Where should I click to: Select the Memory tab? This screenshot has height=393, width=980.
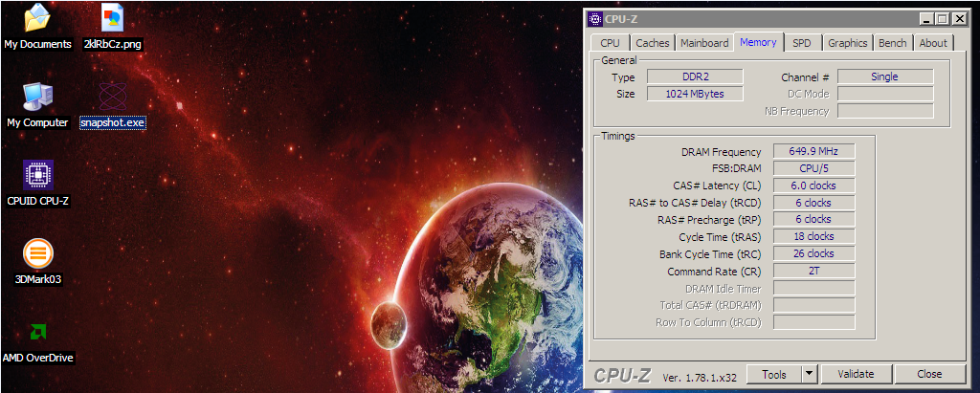click(758, 42)
